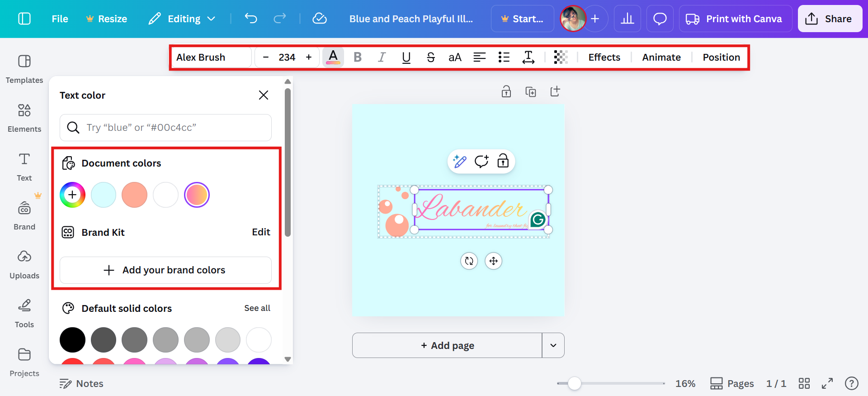Redo the last action
Viewport: 868px width, 396px height.
pos(280,19)
